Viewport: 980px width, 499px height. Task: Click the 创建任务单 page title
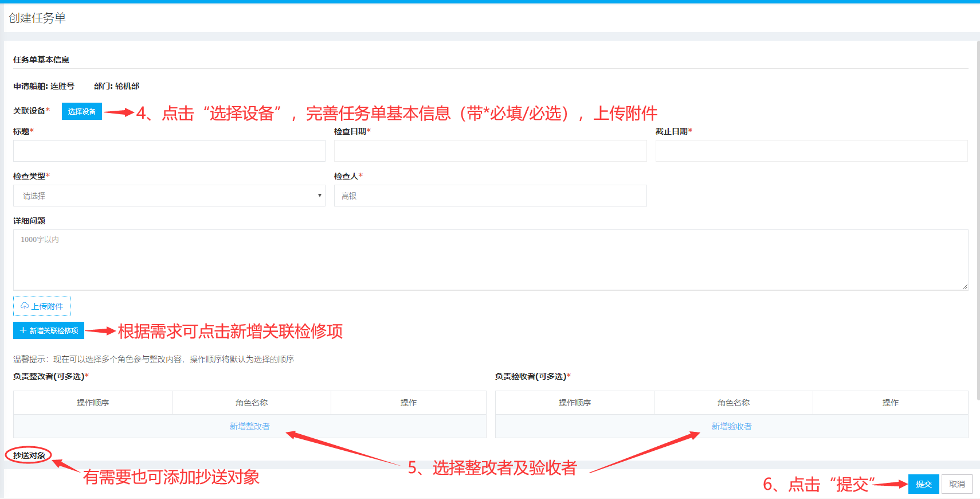[x=37, y=18]
